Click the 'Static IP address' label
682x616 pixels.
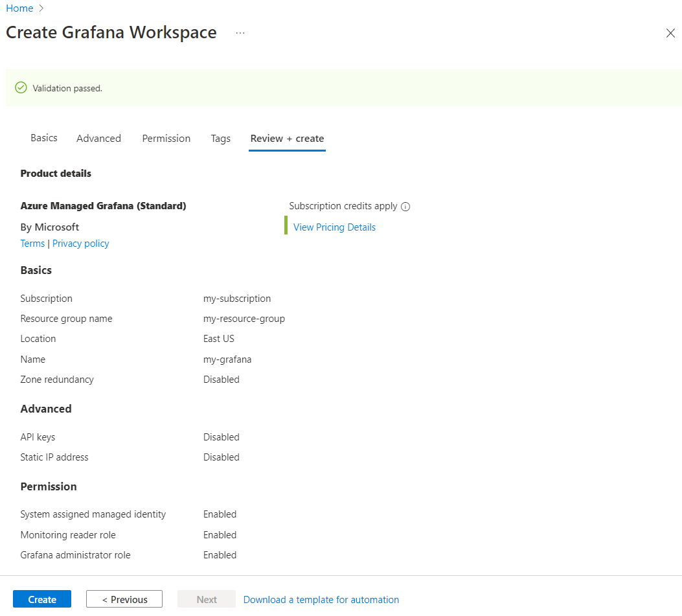[x=54, y=457]
